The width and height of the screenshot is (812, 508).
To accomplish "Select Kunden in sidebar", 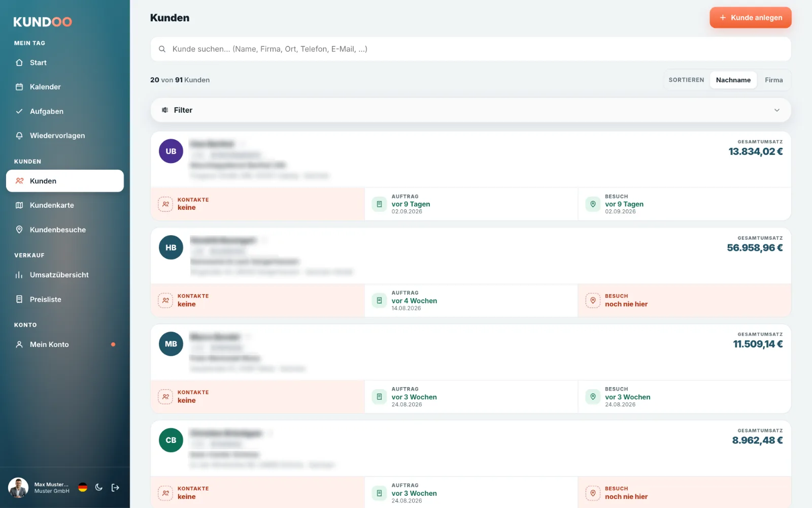I will click(65, 181).
